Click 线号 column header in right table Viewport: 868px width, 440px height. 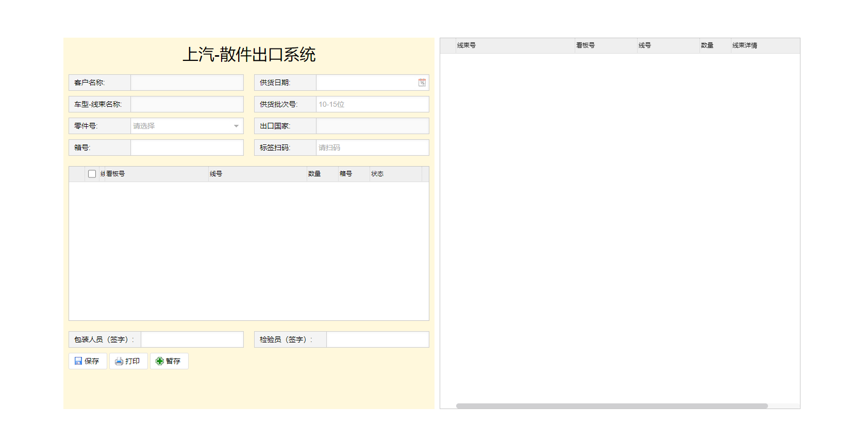coord(669,45)
